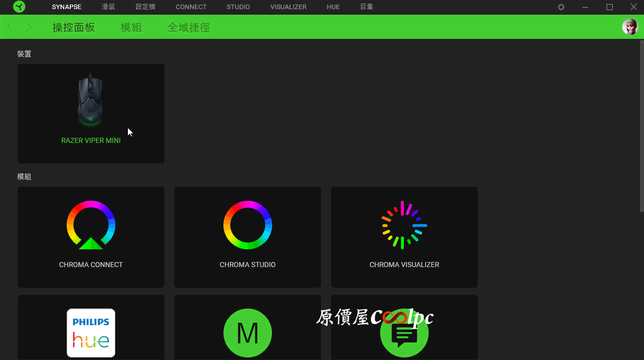
Task: Open the green chat bubble module icon
Action: coord(404,333)
